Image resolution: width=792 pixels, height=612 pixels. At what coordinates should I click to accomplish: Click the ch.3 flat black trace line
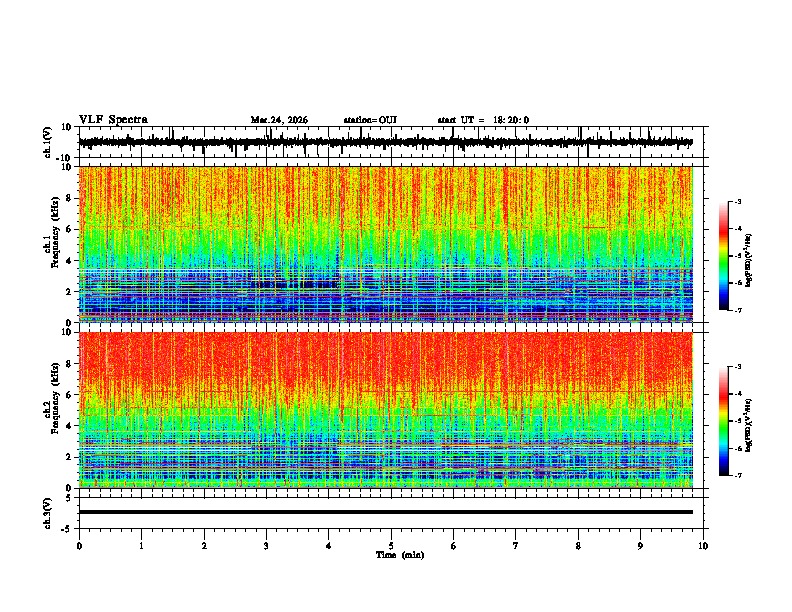tap(385, 512)
